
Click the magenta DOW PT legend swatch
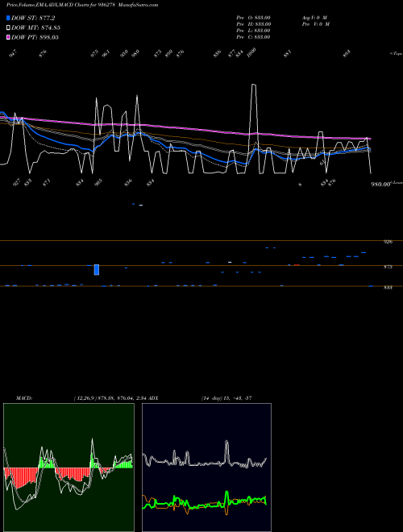tap(8, 37)
